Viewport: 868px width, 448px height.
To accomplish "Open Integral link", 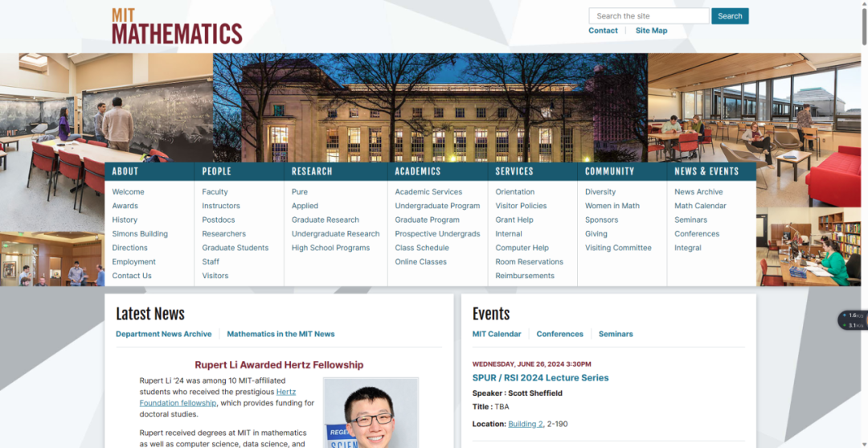I will pyautogui.click(x=687, y=248).
